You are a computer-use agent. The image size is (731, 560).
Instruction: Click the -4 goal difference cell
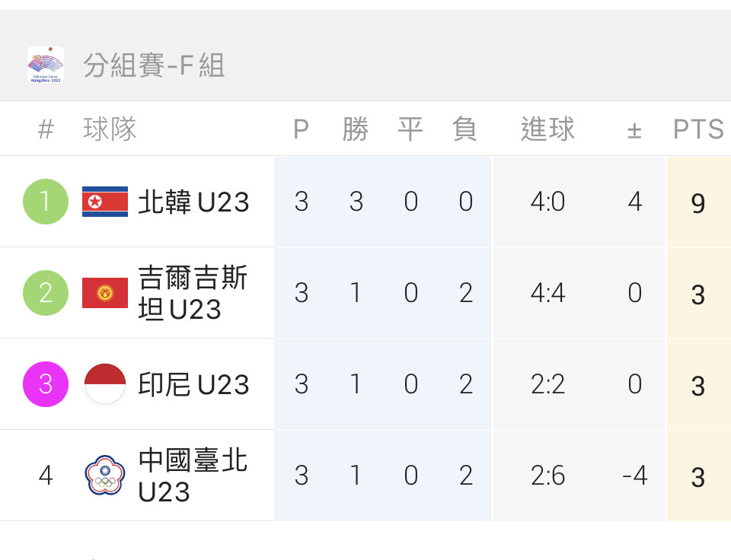point(634,476)
